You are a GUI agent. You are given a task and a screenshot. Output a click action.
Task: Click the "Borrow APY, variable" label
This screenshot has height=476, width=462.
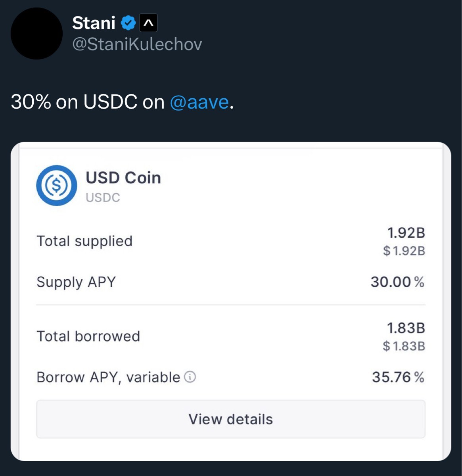point(108,377)
